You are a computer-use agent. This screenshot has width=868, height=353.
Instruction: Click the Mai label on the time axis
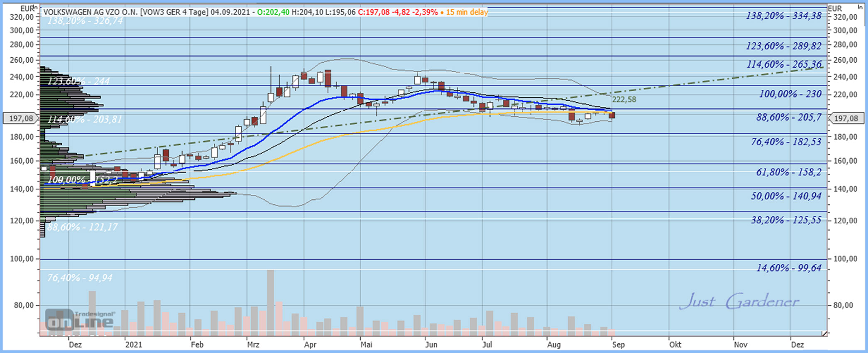[x=366, y=344]
